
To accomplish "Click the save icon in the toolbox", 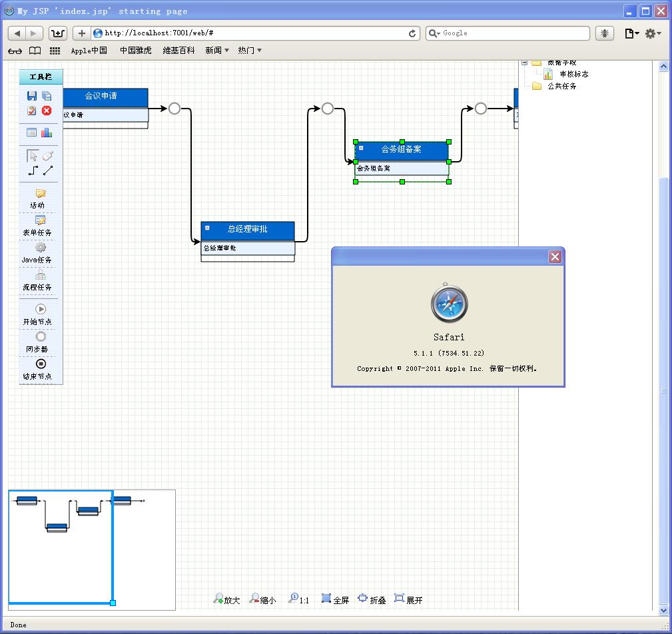I will [32, 97].
